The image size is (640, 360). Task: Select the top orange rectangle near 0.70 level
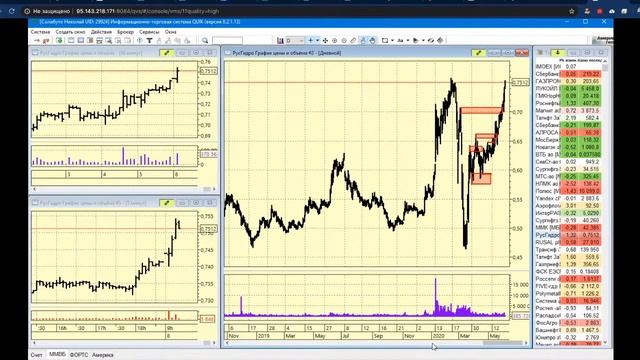[x=481, y=110]
